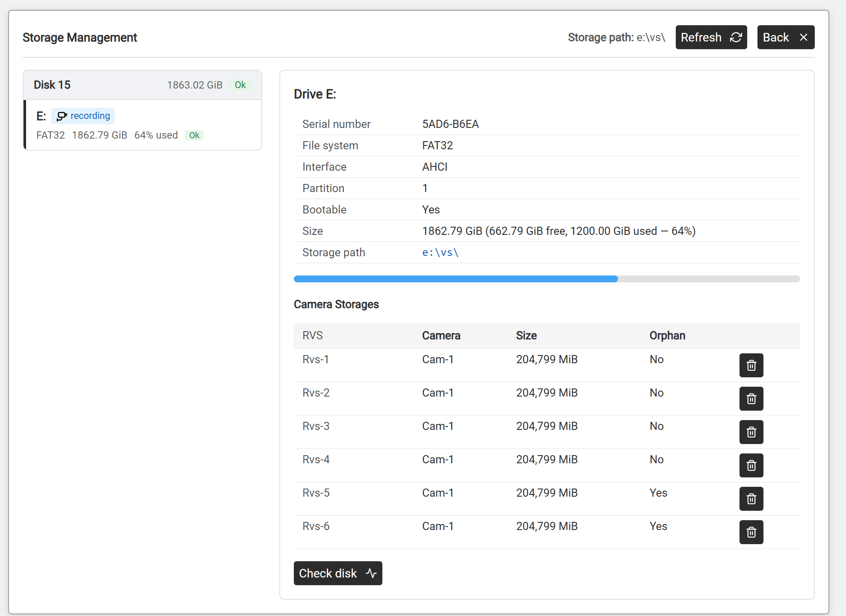The image size is (846, 616).
Task: Click the recording badge on E:
Action: coord(83,116)
